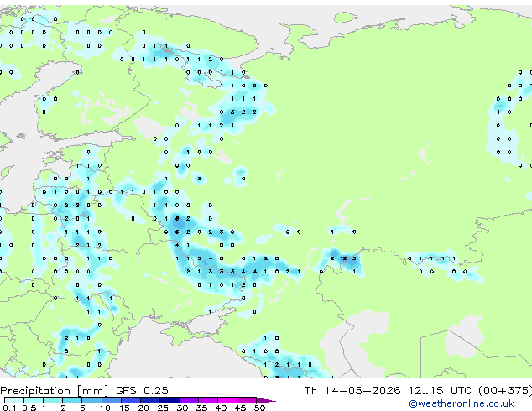532x411 pixels.
Task: Click the above-50 legend arrow tip
Action: coord(266,400)
